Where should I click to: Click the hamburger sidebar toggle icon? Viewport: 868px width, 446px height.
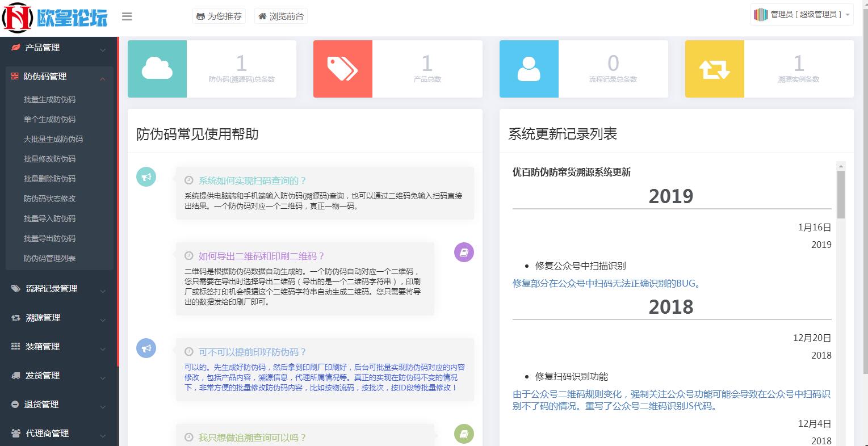pos(127,16)
